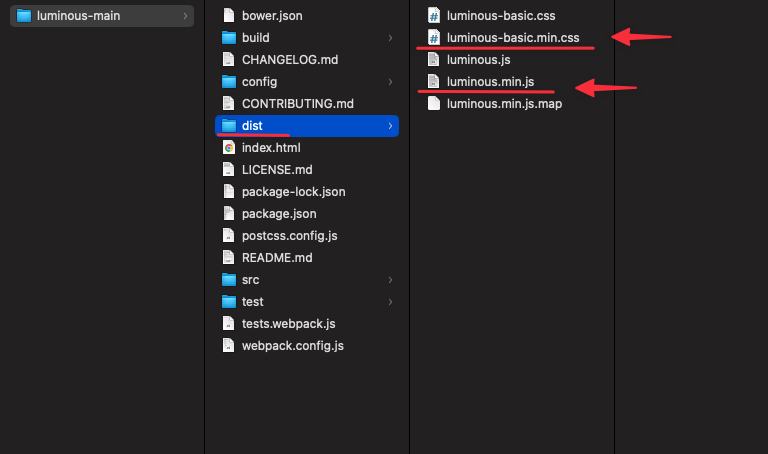Select the highlighted dist folder row

[x=307, y=126]
